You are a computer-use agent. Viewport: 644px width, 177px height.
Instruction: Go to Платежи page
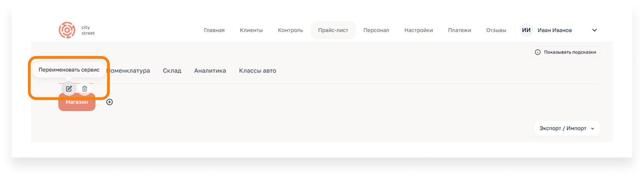pyautogui.click(x=460, y=30)
